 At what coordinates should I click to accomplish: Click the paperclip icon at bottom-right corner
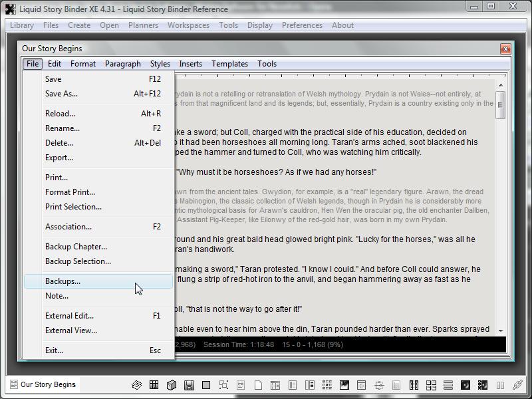point(517,385)
